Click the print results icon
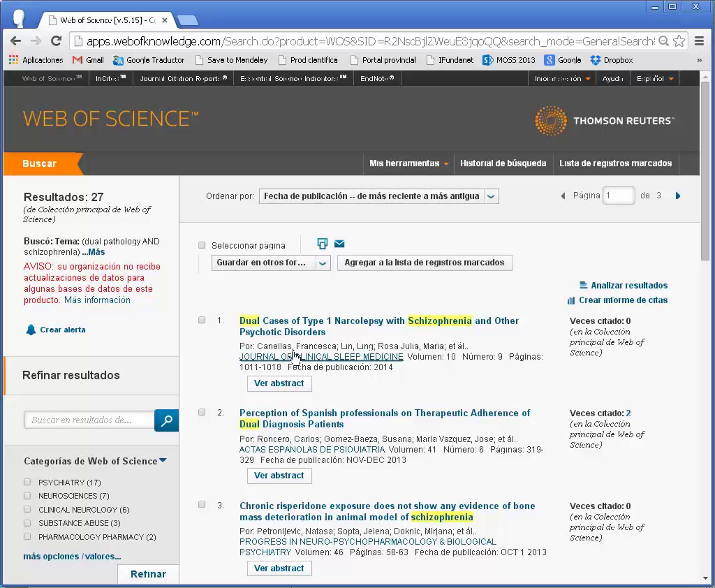This screenshot has width=715, height=588. point(322,243)
